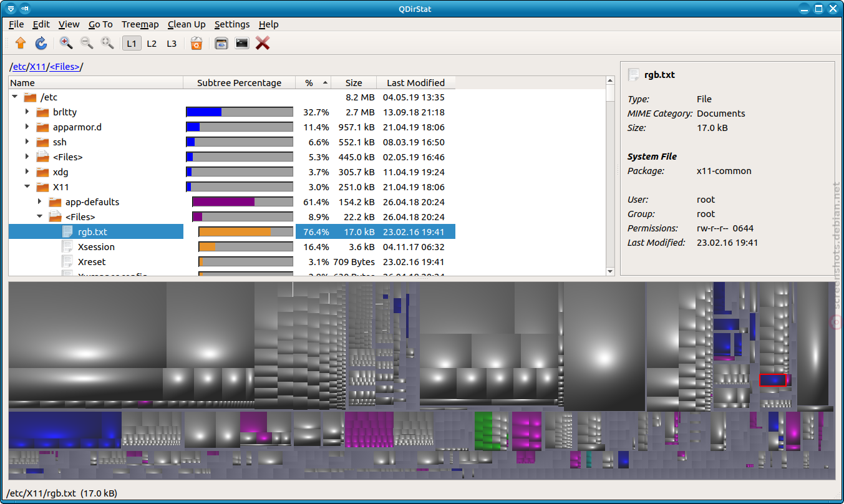
Task: Click the orange percentage bar for Xsession
Action: (x=246, y=247)
